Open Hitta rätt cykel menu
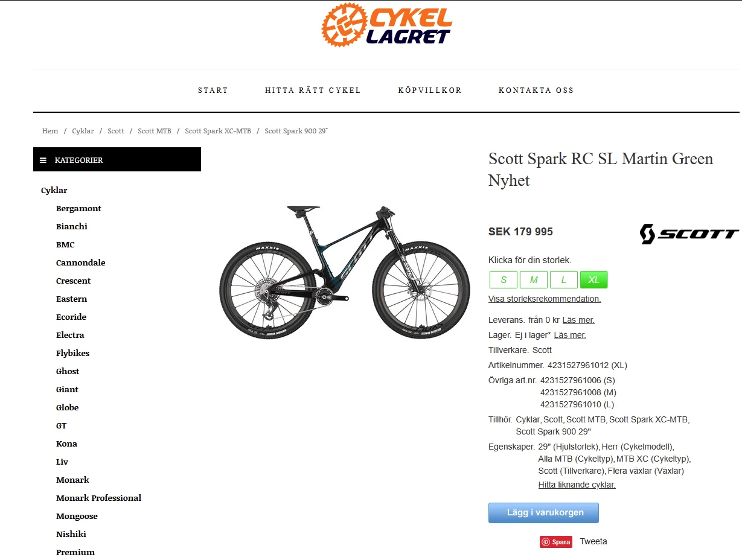The width and height of the screenshot is (742, 560). point(313,91)
